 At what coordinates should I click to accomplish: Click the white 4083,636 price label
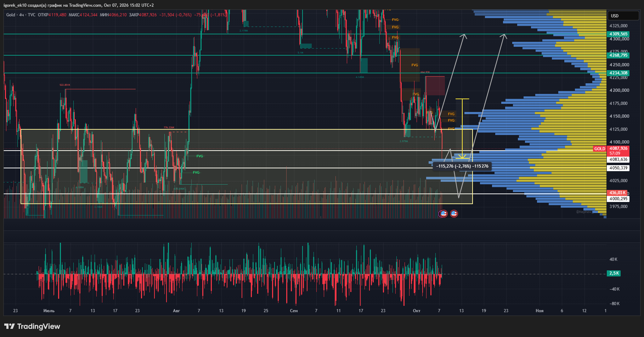point(618,159)
